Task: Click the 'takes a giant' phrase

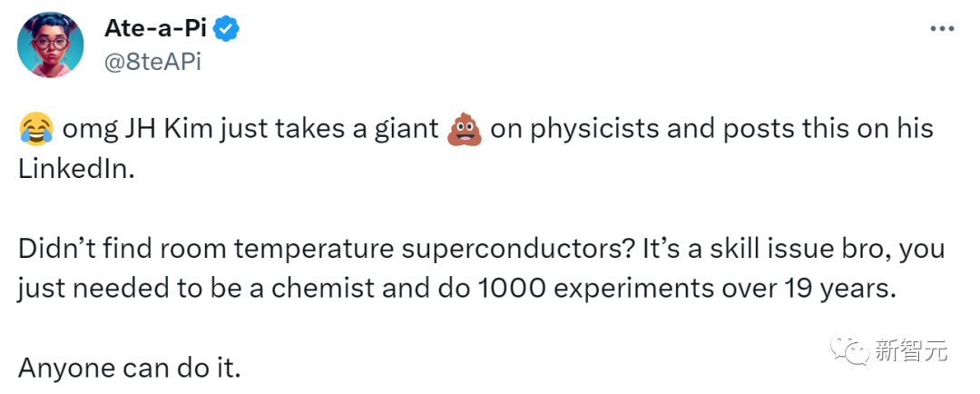Action: coord(367,130)
